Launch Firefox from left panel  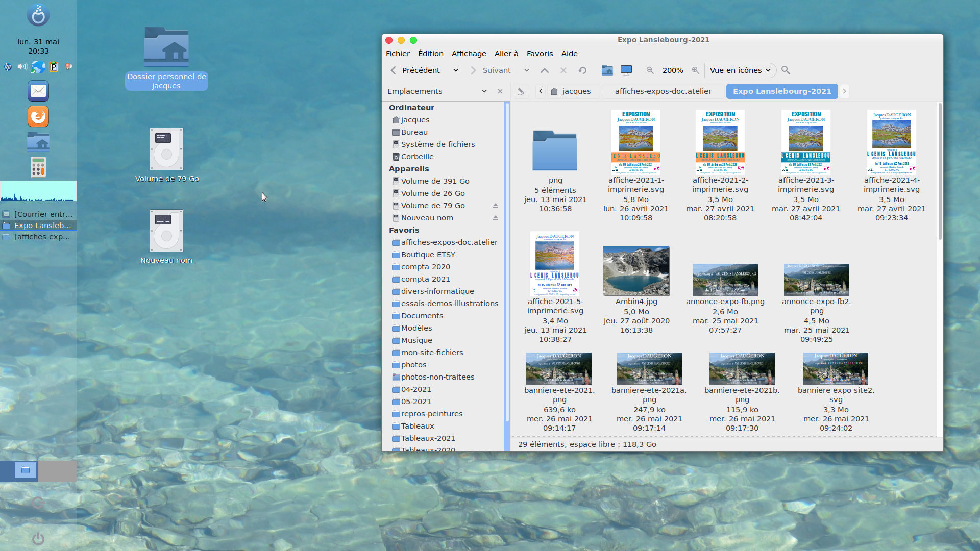click(x=38, y=116)
